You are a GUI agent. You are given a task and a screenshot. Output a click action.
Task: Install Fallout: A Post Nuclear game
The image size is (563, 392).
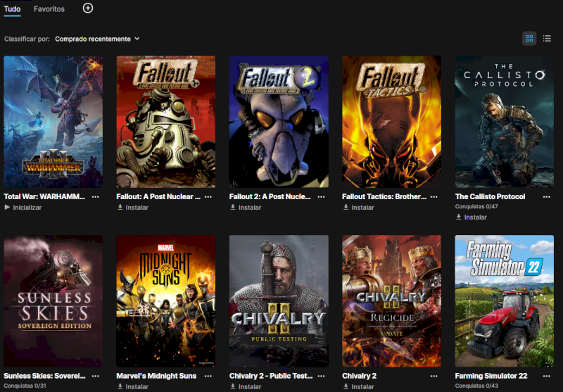(x=132, y=208)
